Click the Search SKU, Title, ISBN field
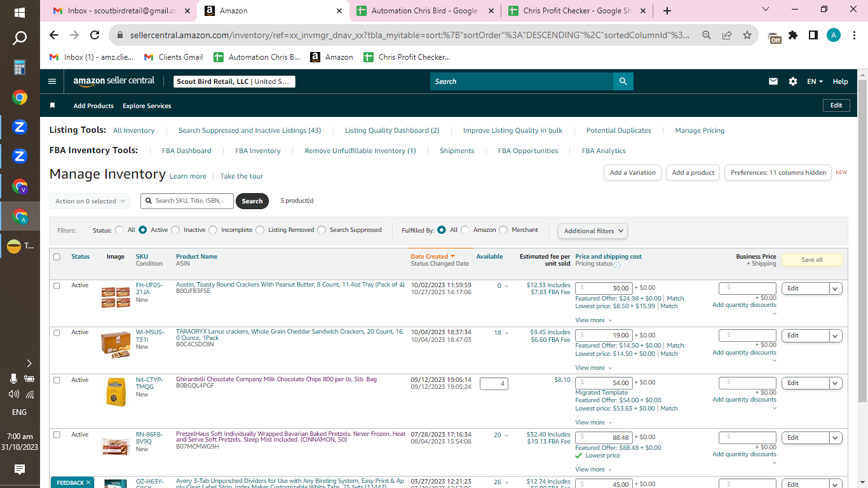 187,201
